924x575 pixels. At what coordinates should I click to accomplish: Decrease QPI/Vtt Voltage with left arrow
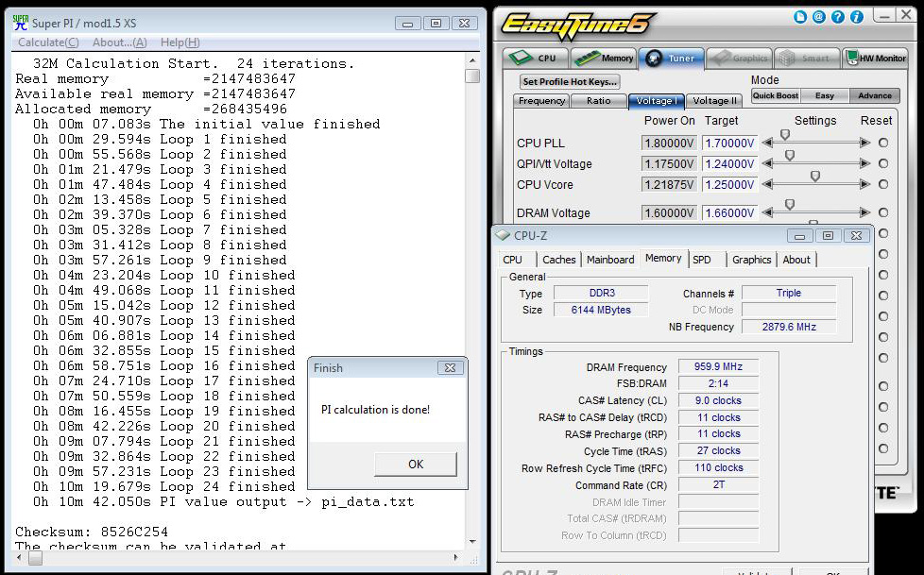766,163
